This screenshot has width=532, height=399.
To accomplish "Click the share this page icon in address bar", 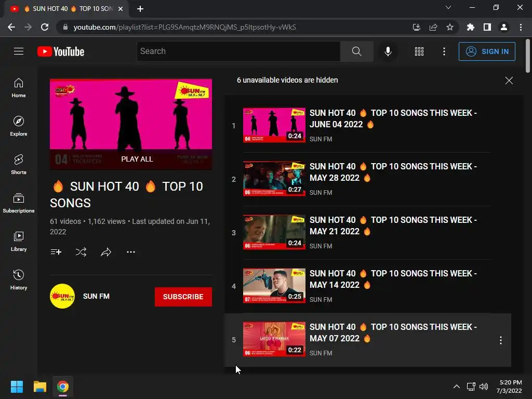I will pyautogui.click(x=433, y=27).
